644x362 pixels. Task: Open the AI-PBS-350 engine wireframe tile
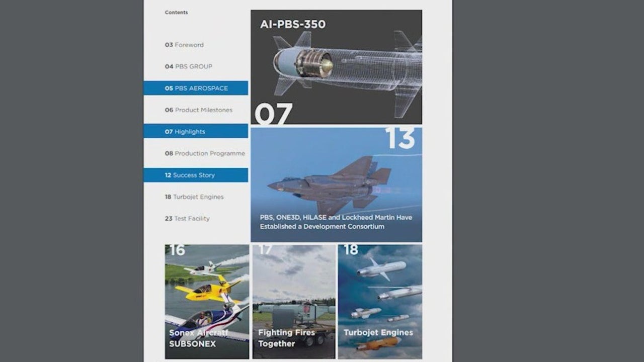tap(336, 67)
